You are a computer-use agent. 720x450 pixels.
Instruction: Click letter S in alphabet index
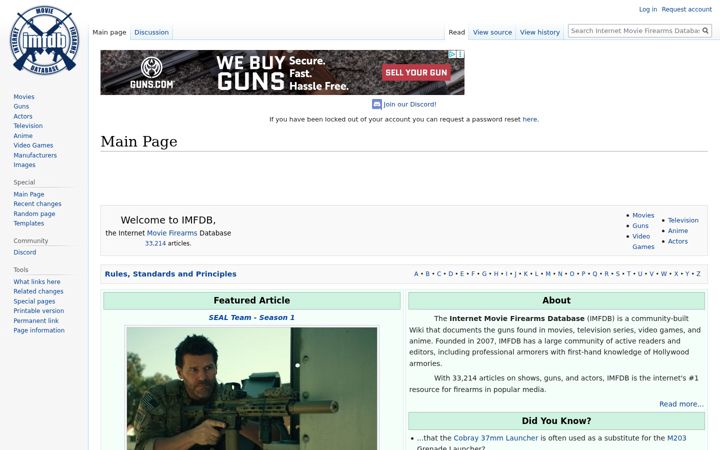[x=618, y=274]
